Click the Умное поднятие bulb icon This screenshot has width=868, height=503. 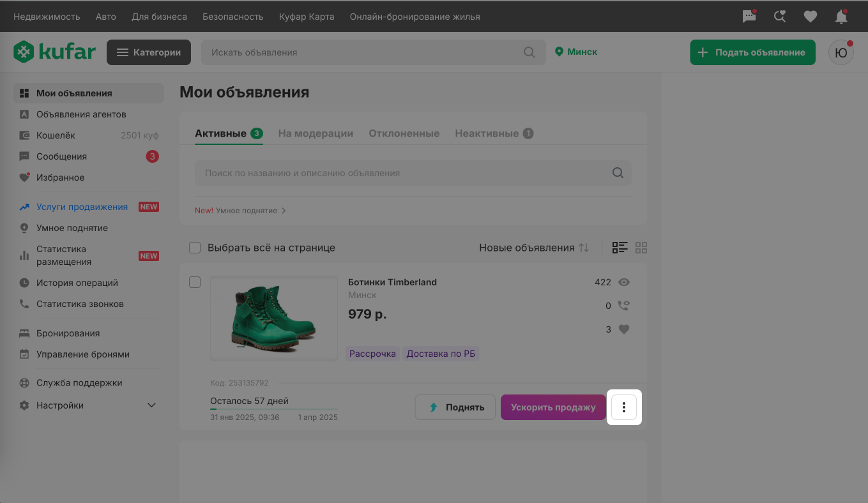[x=24, y=228]
